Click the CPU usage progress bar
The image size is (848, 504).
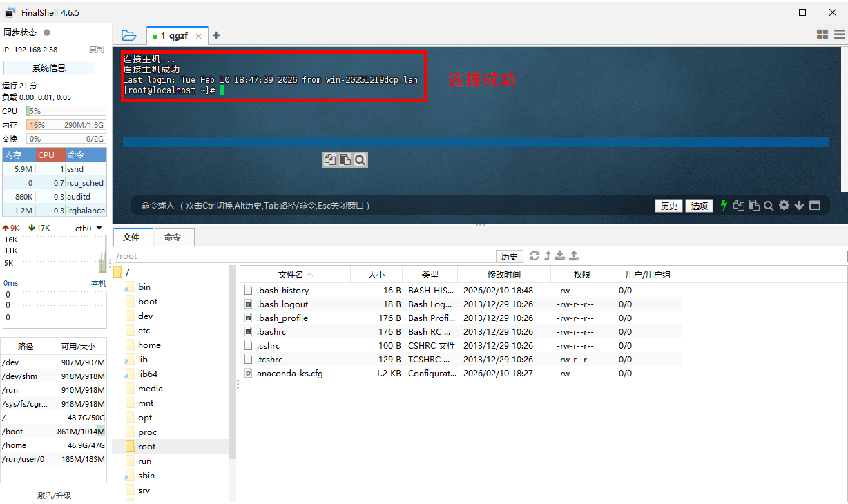tap(66, 111)
